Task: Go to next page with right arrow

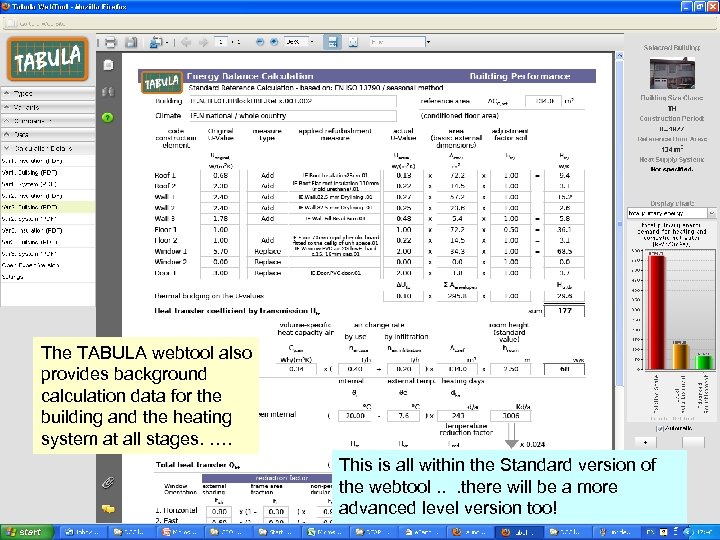Action: coord(203,42)
